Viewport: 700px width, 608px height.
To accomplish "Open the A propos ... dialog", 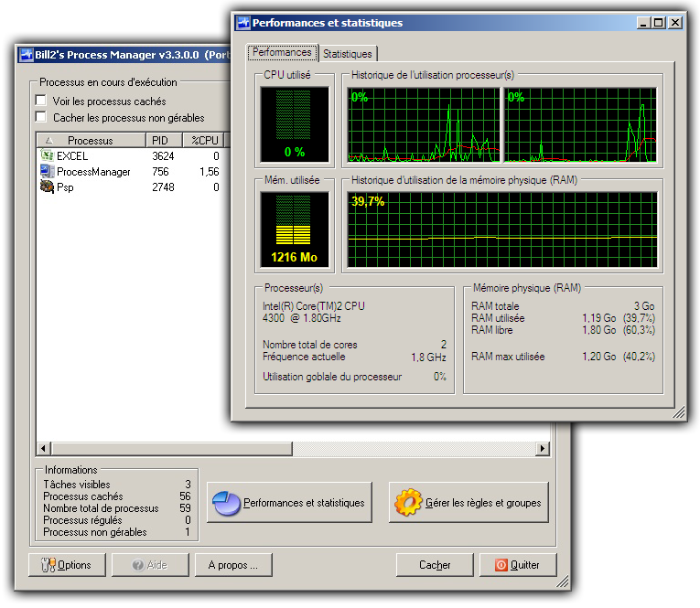I will coord(233,565).
